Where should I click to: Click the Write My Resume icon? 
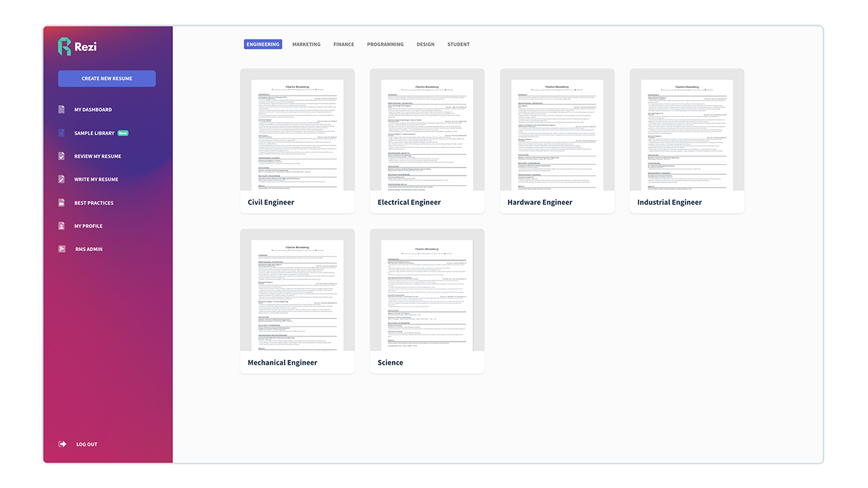click(x=61, y=180)
